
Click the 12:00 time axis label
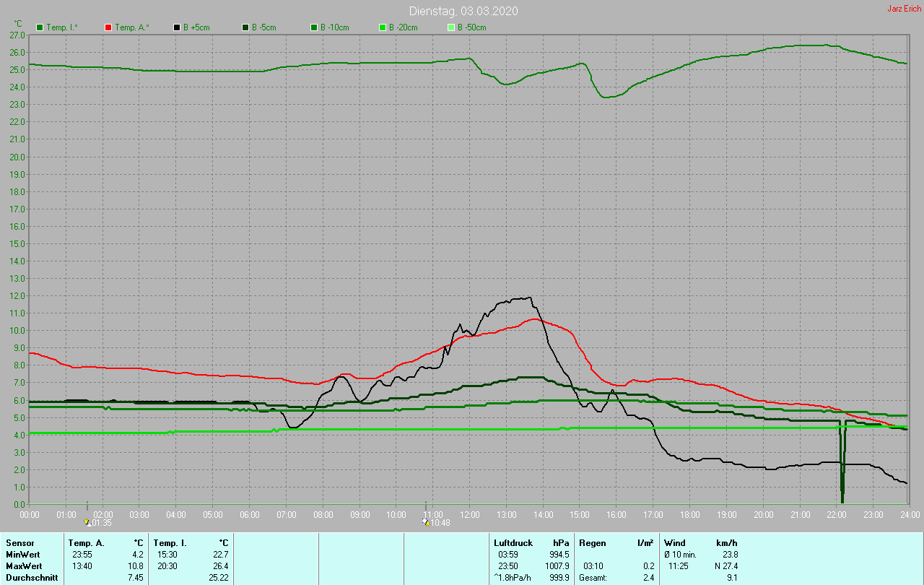tap(470, 514)
